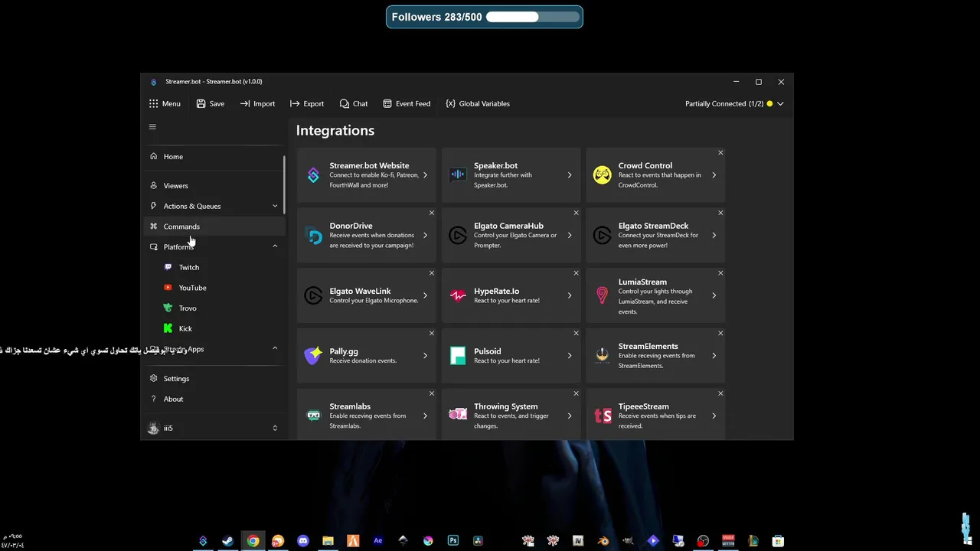Collapse the Platforms section chevron

point(275,246)
